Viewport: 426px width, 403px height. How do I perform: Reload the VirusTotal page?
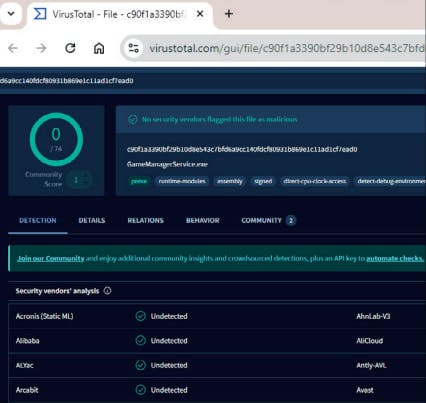point(70,48)
